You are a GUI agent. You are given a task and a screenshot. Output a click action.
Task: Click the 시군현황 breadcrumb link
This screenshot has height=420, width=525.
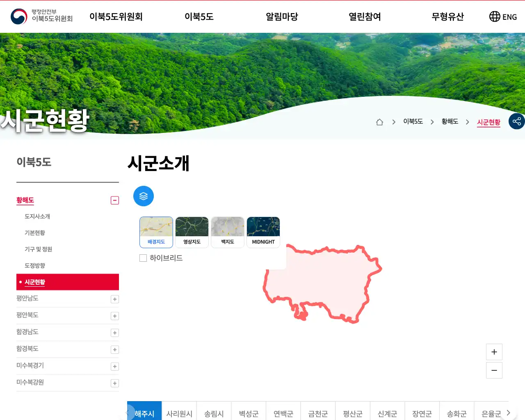click(488, 122)
